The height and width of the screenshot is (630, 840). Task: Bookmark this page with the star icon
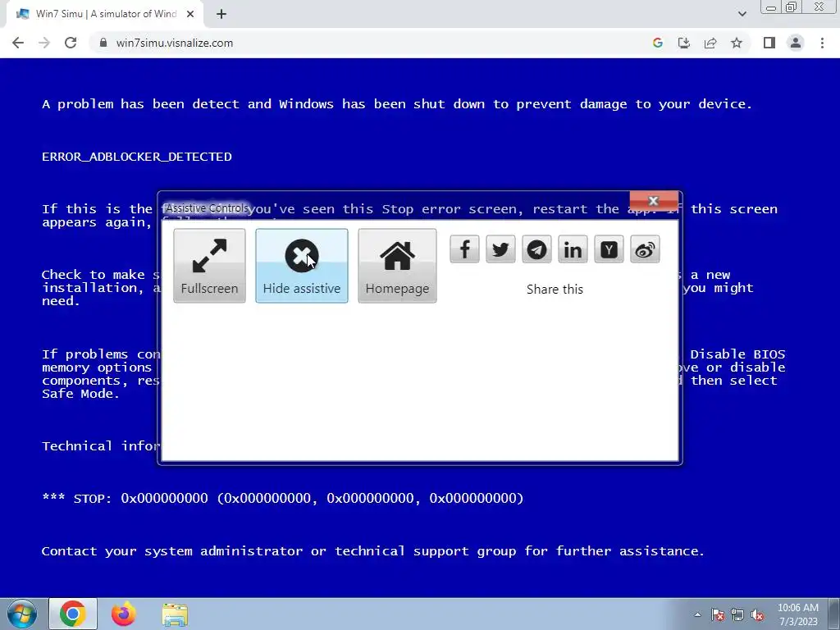click(x=737, y=43)
